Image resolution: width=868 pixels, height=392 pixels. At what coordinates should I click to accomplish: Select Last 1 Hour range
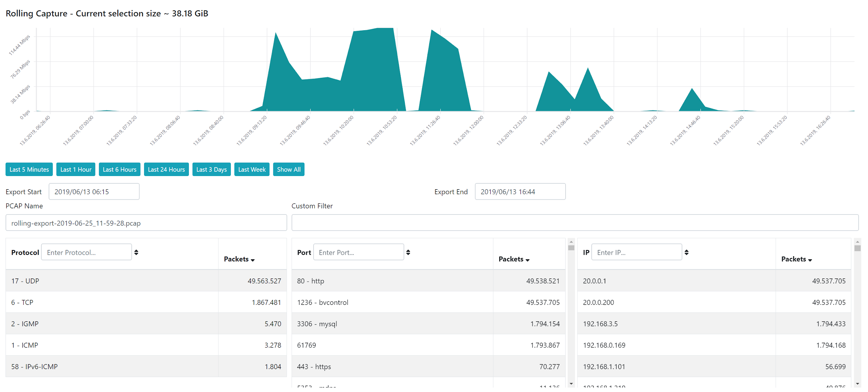[76, 169]
